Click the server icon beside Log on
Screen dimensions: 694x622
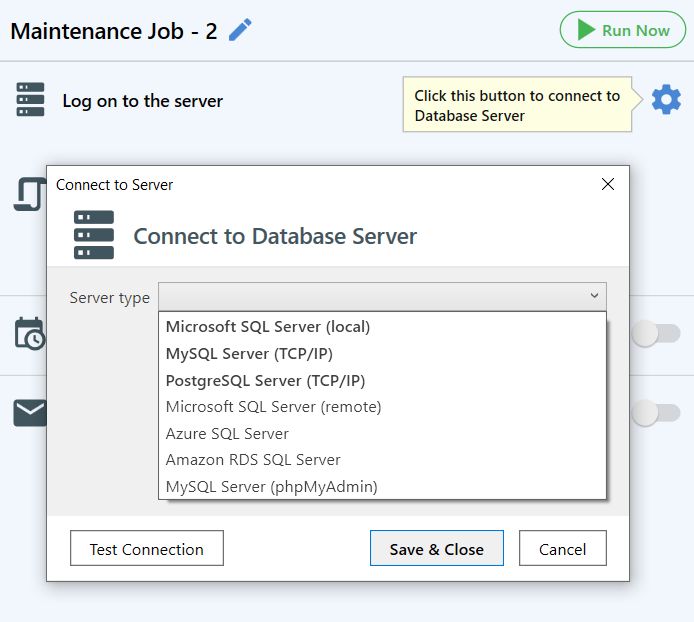coord(30,100)
